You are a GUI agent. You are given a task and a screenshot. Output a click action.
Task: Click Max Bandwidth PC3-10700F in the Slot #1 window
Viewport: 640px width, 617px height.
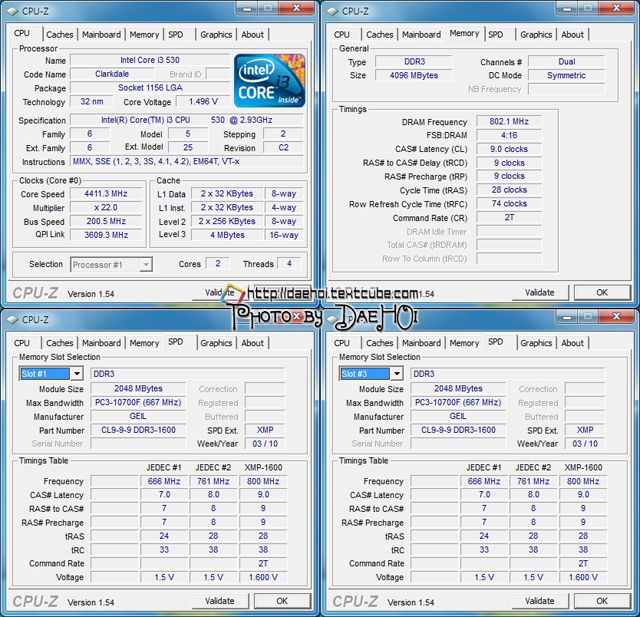(138, 403)
